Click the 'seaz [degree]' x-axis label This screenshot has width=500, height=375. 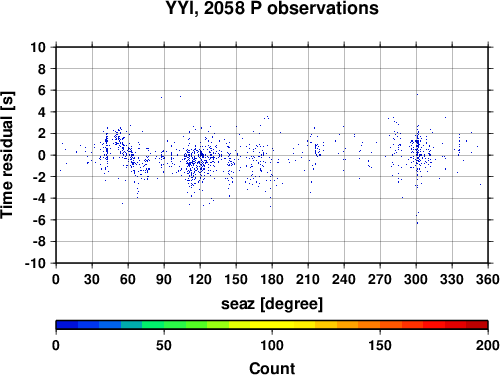[x=272, y=304]
